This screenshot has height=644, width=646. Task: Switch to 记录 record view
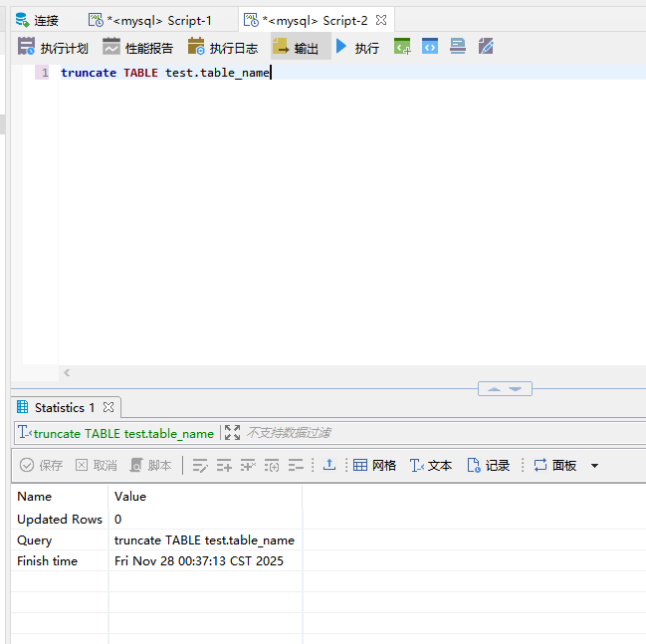click(489, 465)
